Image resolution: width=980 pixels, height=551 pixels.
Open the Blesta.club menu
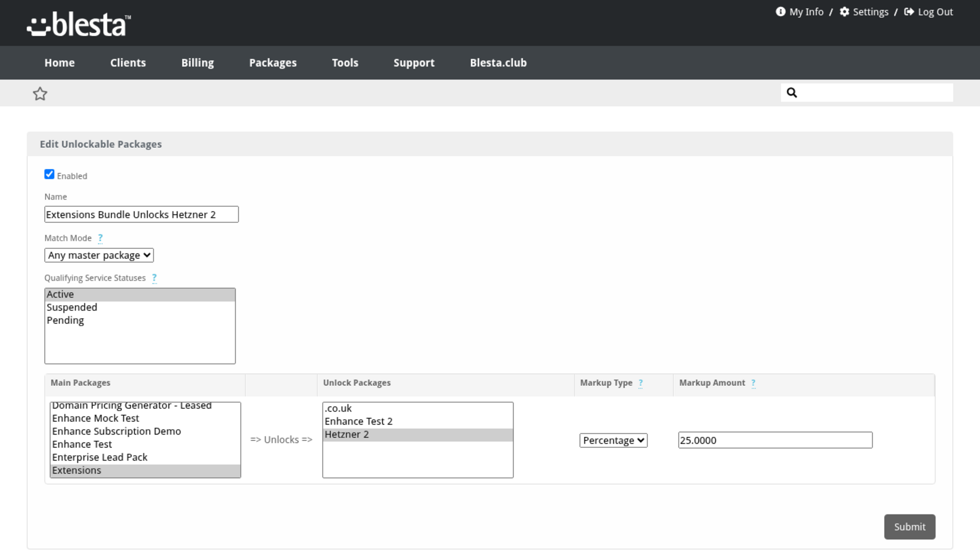click(x=498, y=63)
